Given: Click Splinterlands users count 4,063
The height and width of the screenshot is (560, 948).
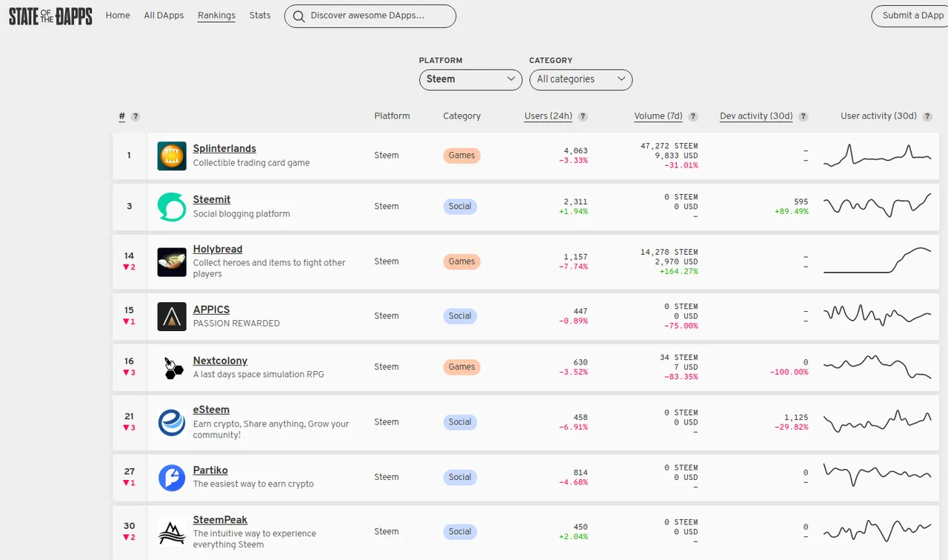Looking at the screenshot, I should coord(575,150).
